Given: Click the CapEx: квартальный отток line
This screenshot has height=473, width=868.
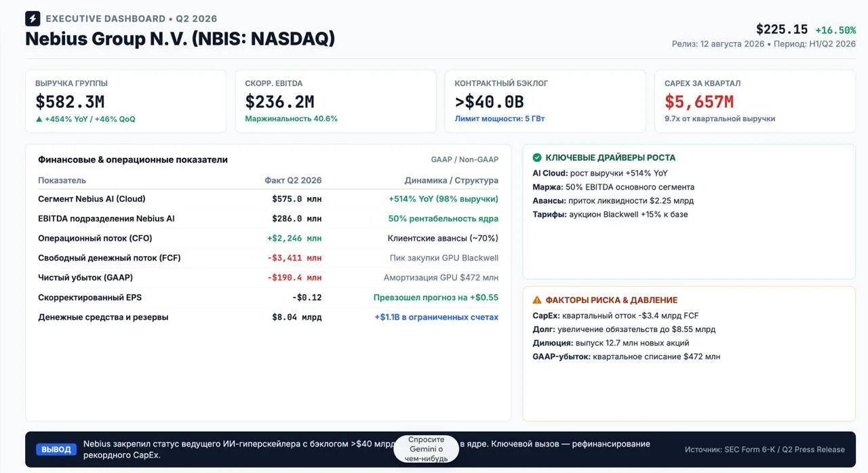Looking at the screenshot, I should coord(616,316).
